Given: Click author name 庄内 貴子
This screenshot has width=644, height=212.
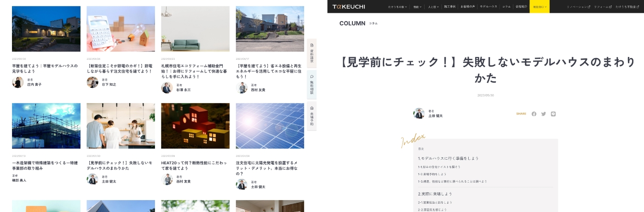Looking at the screenshot, I should [34, 85].
